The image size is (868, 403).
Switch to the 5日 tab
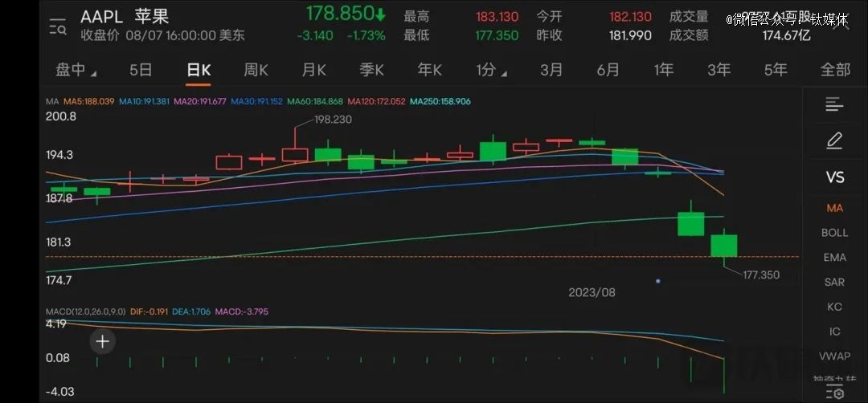pyautogui.click(x=141, y=70)
